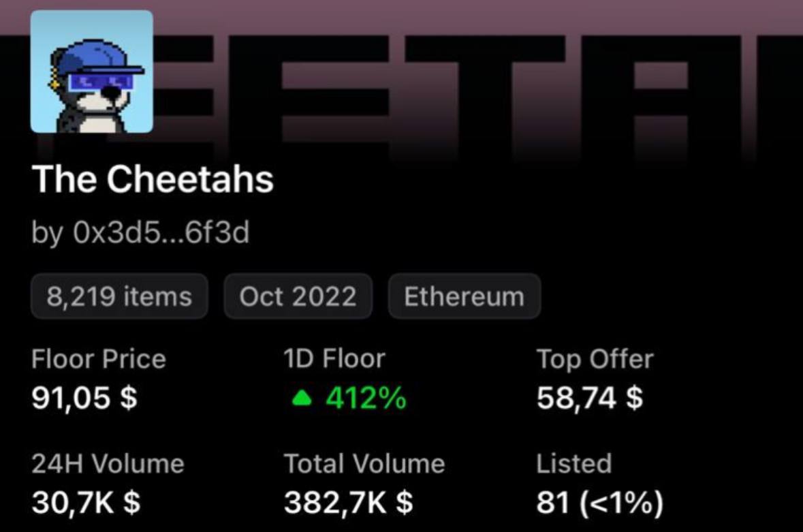
Task: Click the 382,7K $ total volume value
Action: 349,502
